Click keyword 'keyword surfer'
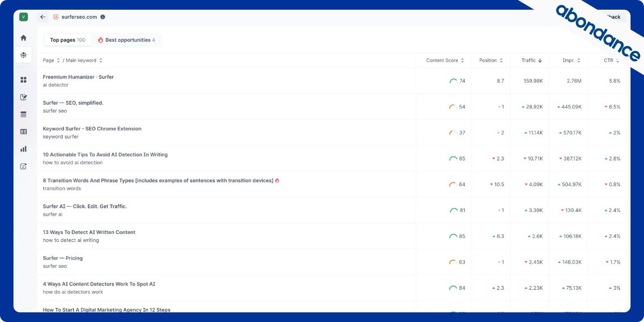This screenshot has width=644, height=322. click(61, 137)
